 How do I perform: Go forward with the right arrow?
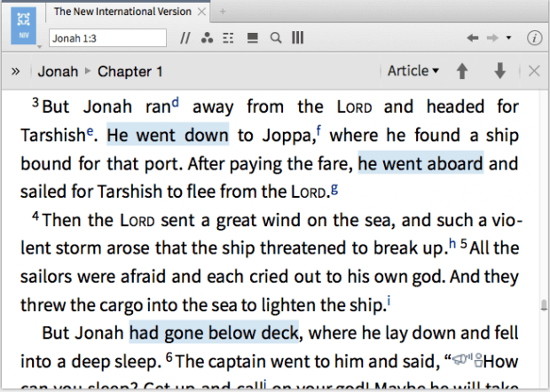click(492, 38)
